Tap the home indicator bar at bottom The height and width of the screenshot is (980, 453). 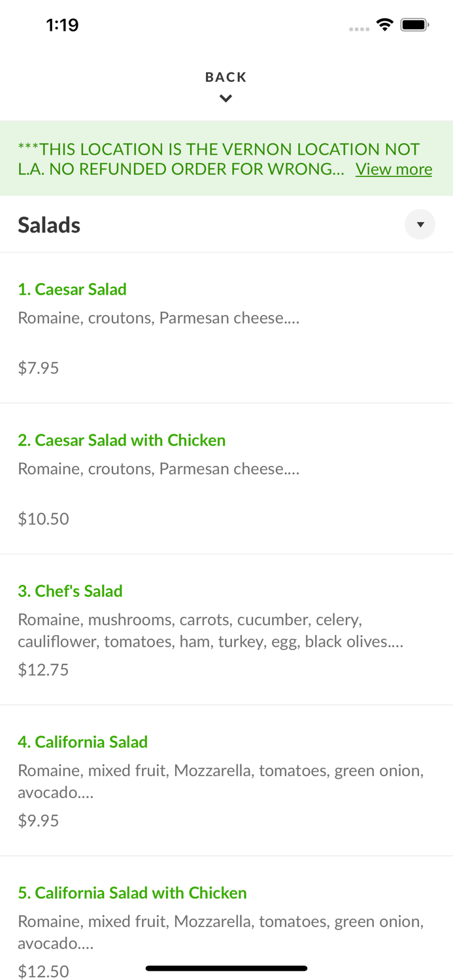226,968
